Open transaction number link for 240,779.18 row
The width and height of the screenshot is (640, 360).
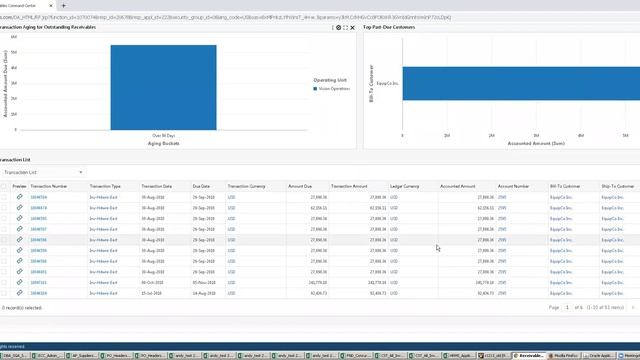pyautogui.click(x=39, y=282)
